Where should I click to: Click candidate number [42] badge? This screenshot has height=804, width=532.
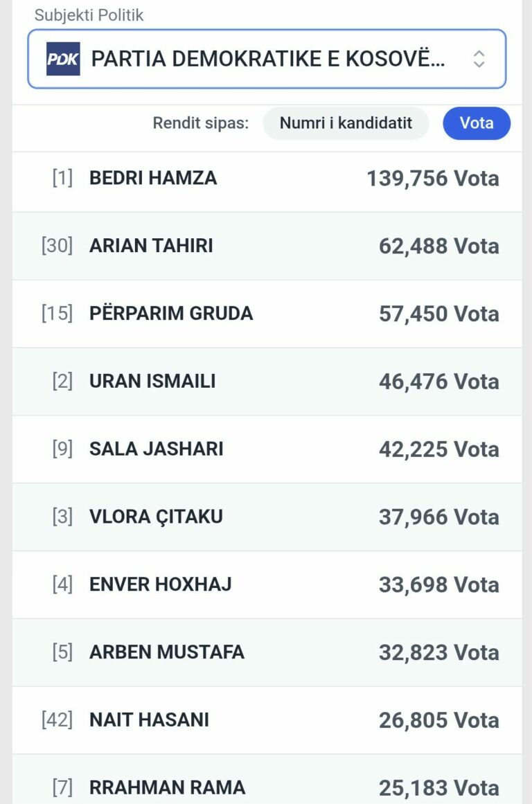57,720
